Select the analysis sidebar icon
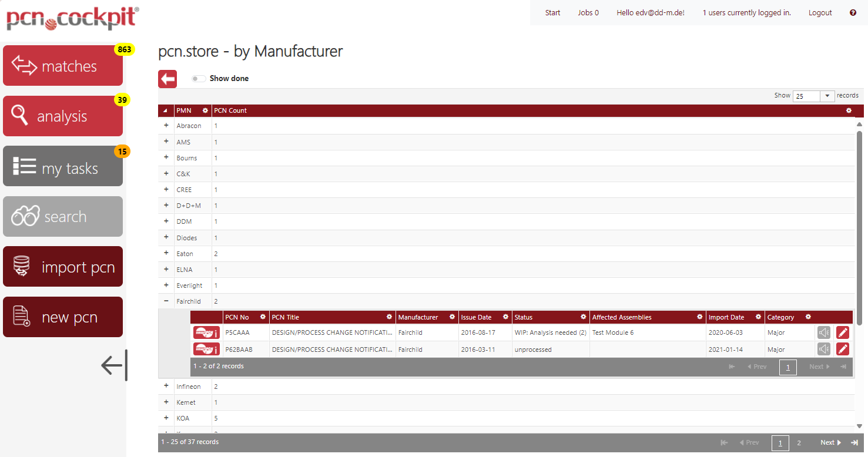The image size is (868, 457). click(62, 116)
